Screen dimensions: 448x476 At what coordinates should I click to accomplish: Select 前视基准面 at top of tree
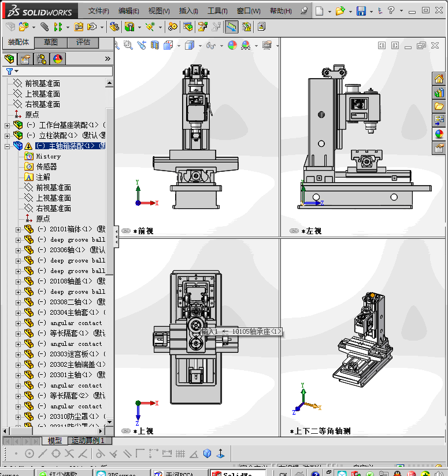click(42, 83)
